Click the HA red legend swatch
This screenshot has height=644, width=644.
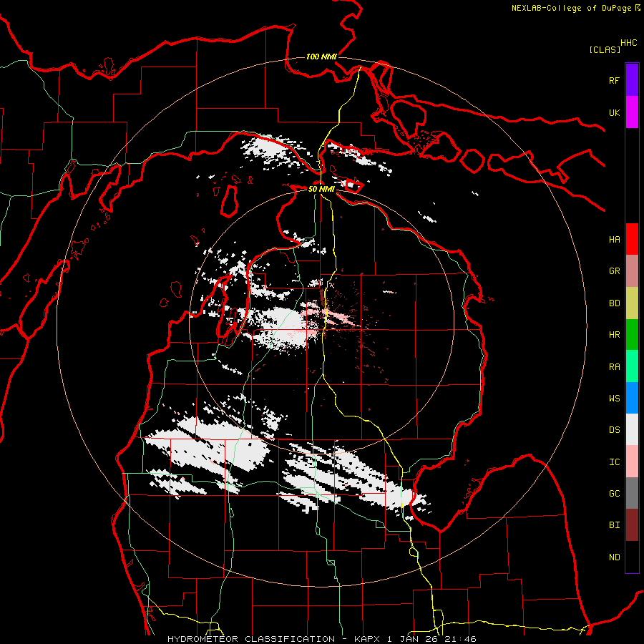click(632, 239)
